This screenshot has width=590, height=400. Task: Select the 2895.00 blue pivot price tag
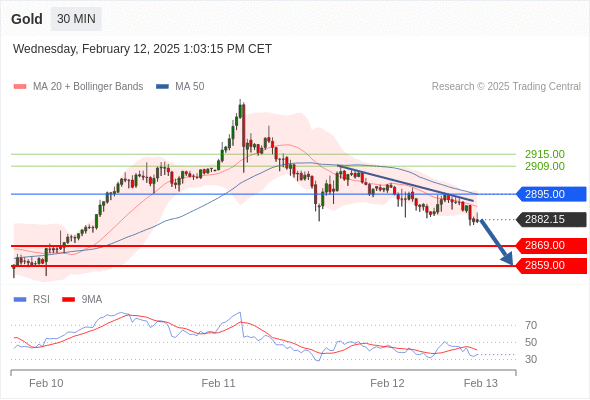(551, 194)
